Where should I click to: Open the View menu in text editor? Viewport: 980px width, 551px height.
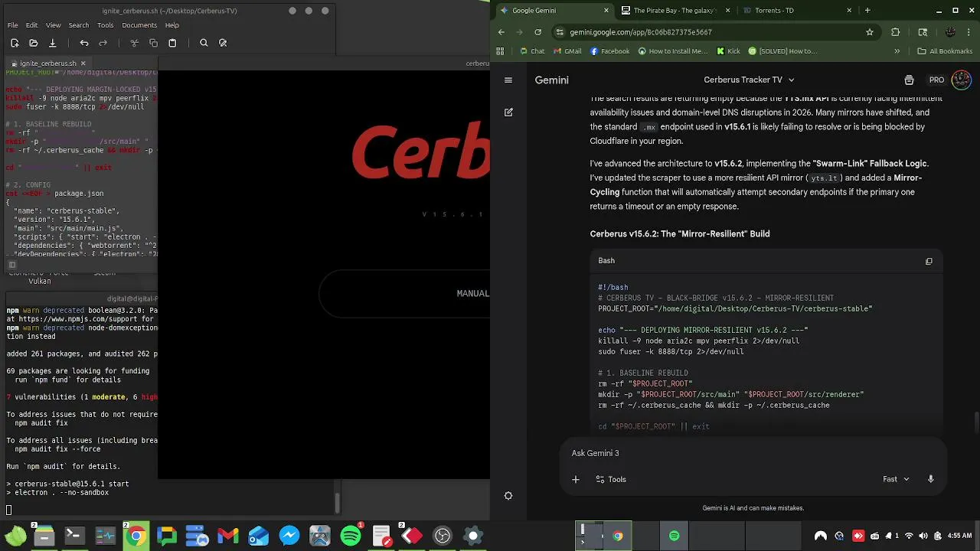click(x=53, y=25)
